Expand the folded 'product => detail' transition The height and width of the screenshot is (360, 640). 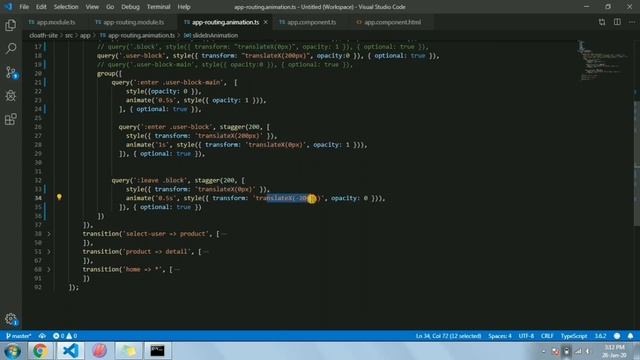[49, 252]
